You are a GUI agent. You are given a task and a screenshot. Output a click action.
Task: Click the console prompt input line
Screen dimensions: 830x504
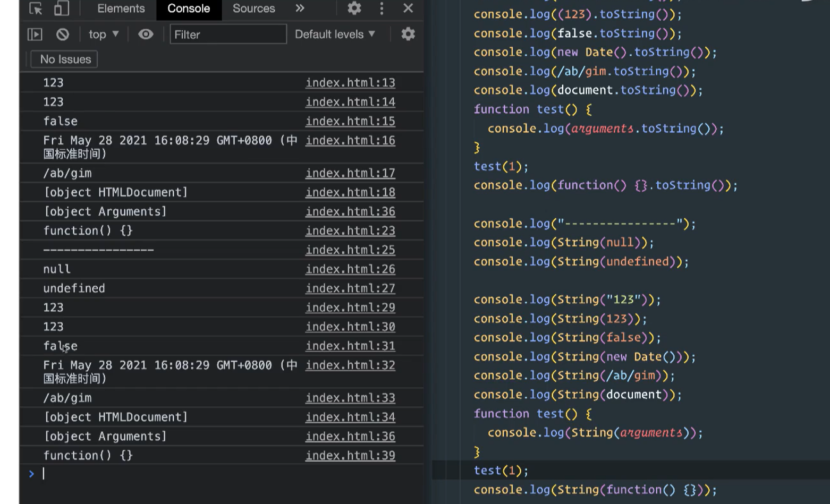[228, 474]
